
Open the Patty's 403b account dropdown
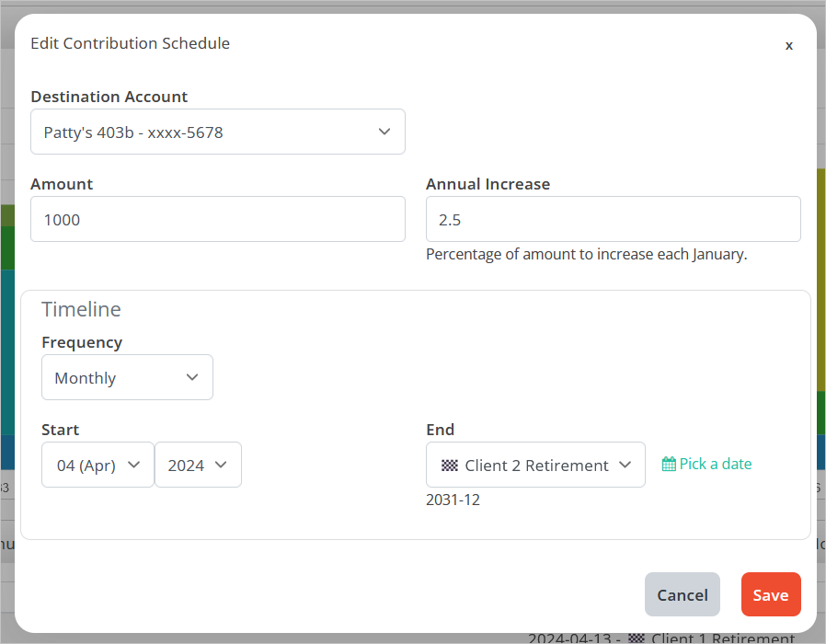click(x=217, y=132)
